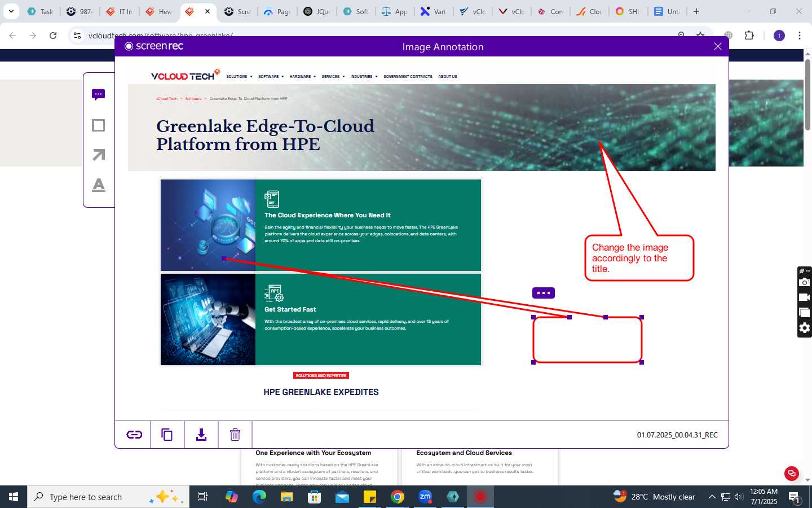The width and height of the screenshot is (812, 508).
Task: Open Chrome three-dot menu
Action: point(800,36)
